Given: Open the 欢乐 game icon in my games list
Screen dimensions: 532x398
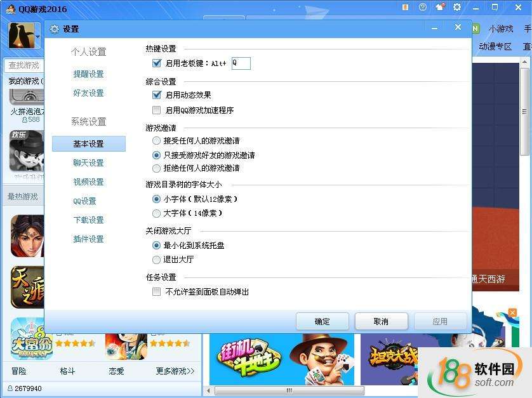Looking at the screenshot, I should tap(27, 150).
